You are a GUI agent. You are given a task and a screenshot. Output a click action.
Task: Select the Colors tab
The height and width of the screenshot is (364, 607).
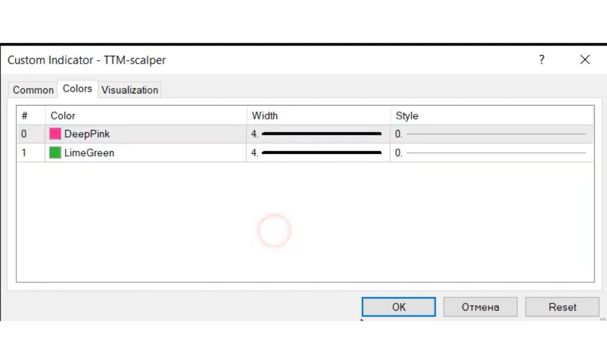coord(77,89)
